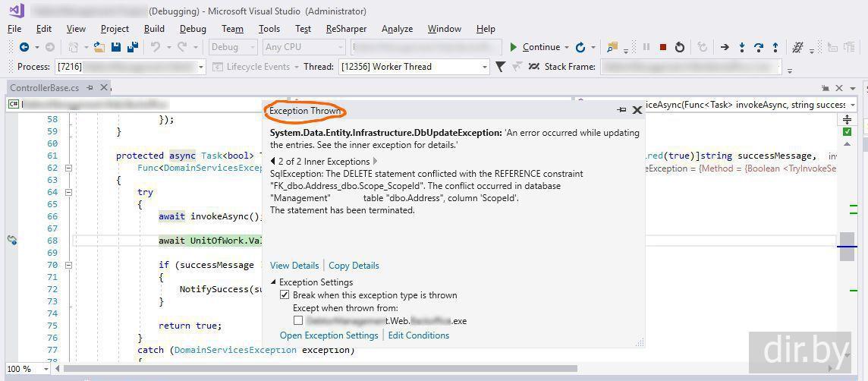Click the Continue button

pyautogui.click(x=535, y=47)
